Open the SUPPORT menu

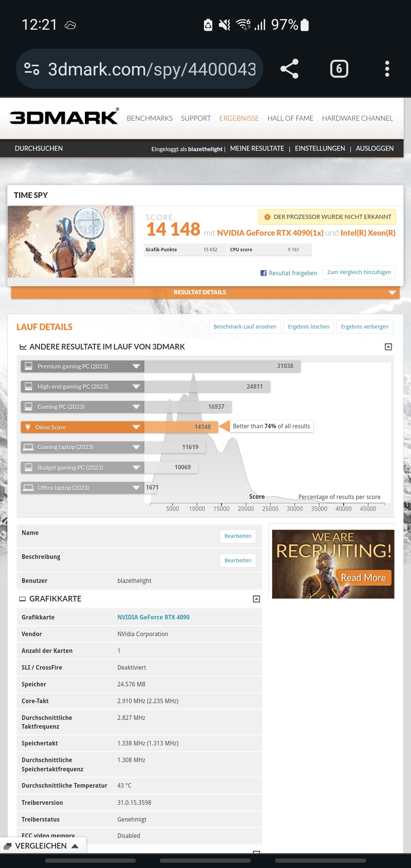[196, 118]
